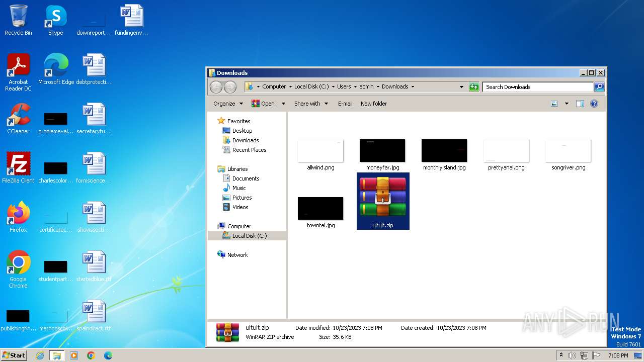The width and height of the screenshot is (644, 362).
Task: Open the Windows Start menu
Action: click(x=14, y=355)
